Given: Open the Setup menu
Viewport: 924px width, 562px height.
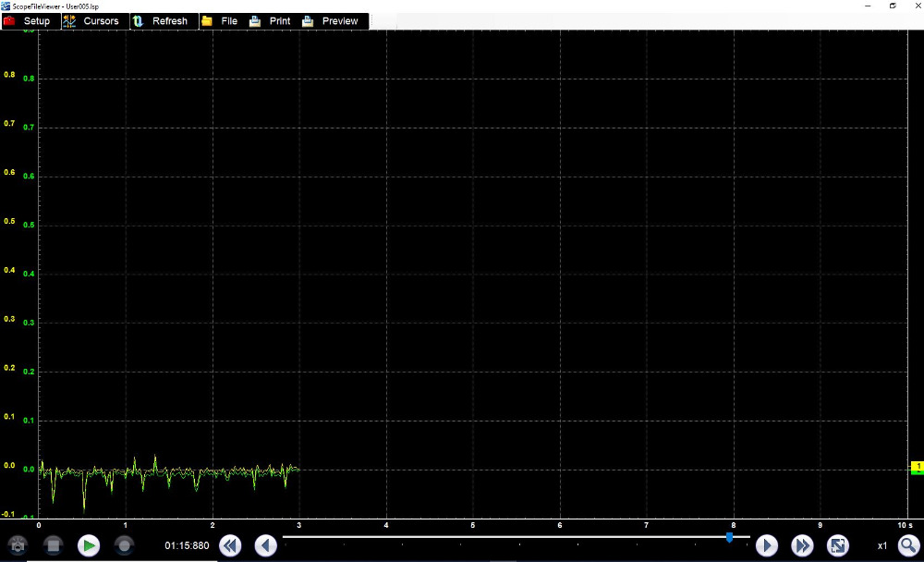Looking at the screenshot, I should coord(30,21).
